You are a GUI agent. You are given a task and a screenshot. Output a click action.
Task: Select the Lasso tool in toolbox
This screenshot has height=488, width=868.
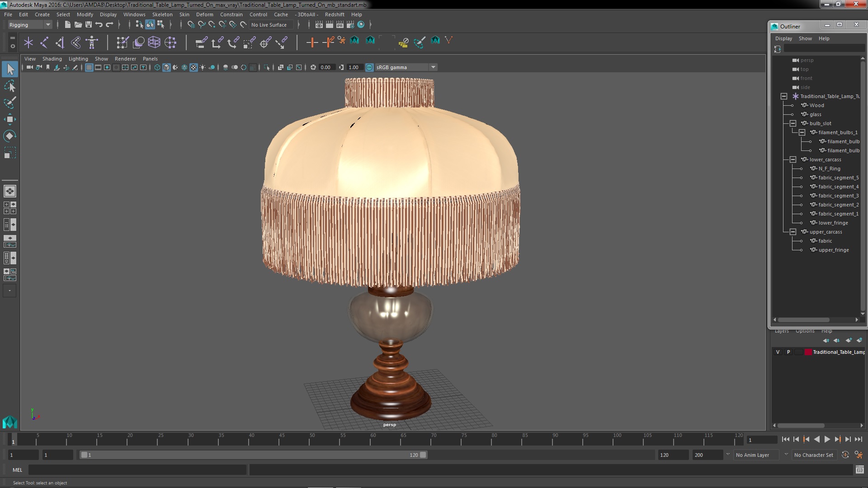pyautogui.click(x=9, y=86)
